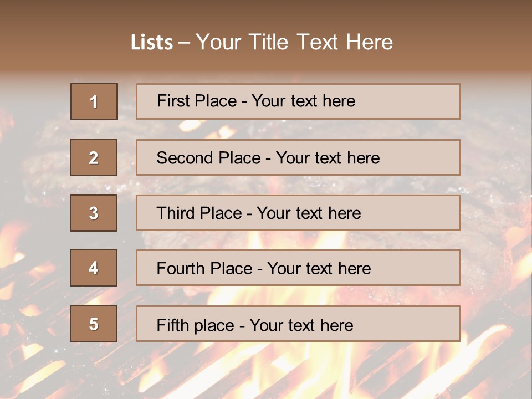Click the number 1 box
The width and height of the screenshot is (532, 399).
(94, 101)
